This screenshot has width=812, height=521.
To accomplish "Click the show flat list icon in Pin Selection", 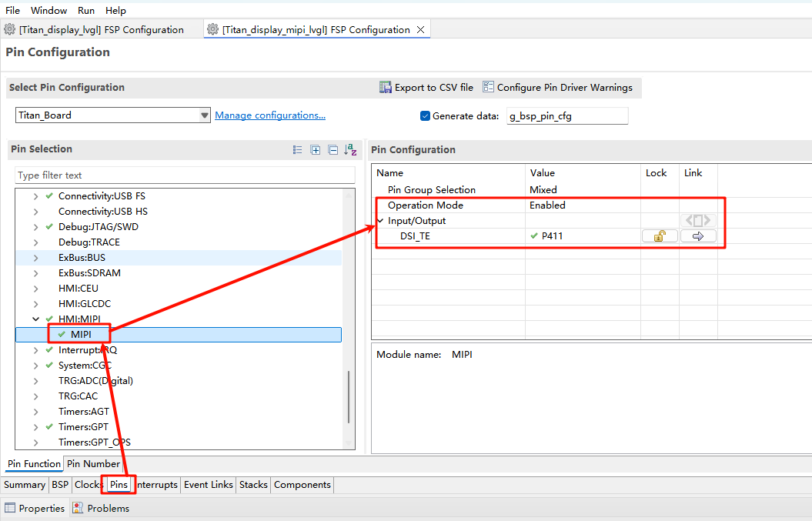I will [x=298, y=150].
